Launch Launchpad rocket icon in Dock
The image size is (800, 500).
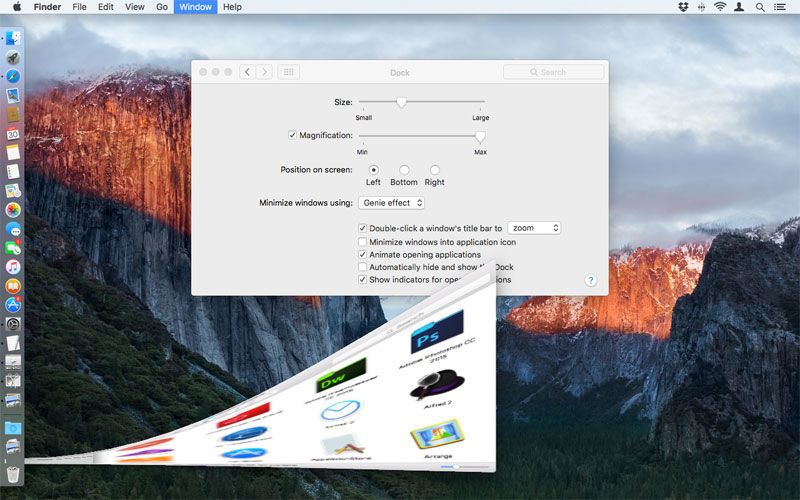point(13,57)
